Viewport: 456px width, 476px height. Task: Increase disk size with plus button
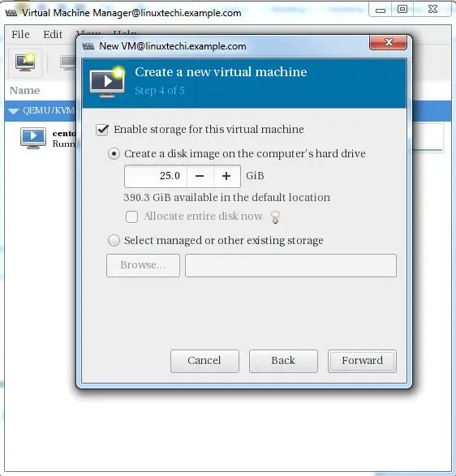pos(226,176)
